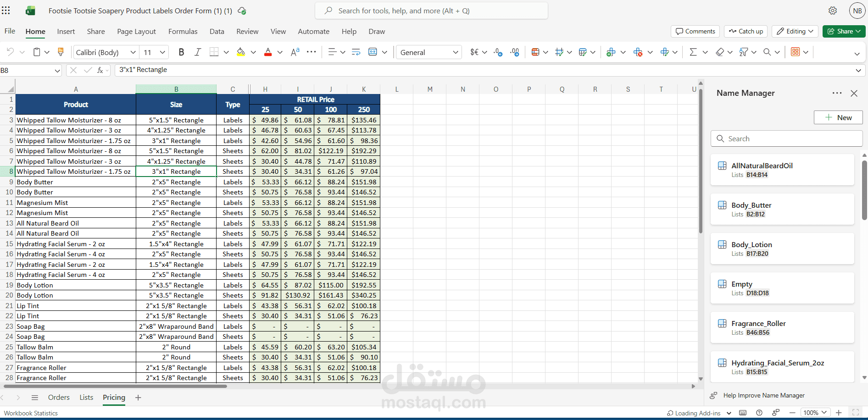Viewport: 868px width, 420px height.
Task: Expand the Name Box dropdown arrow
Action: (x=57, y=71)
